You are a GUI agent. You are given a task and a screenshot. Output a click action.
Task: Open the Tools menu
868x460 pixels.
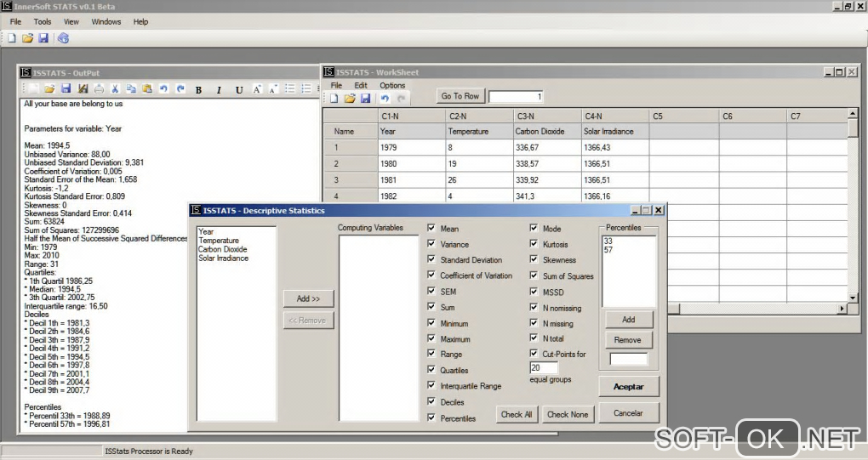pos(42,21)
